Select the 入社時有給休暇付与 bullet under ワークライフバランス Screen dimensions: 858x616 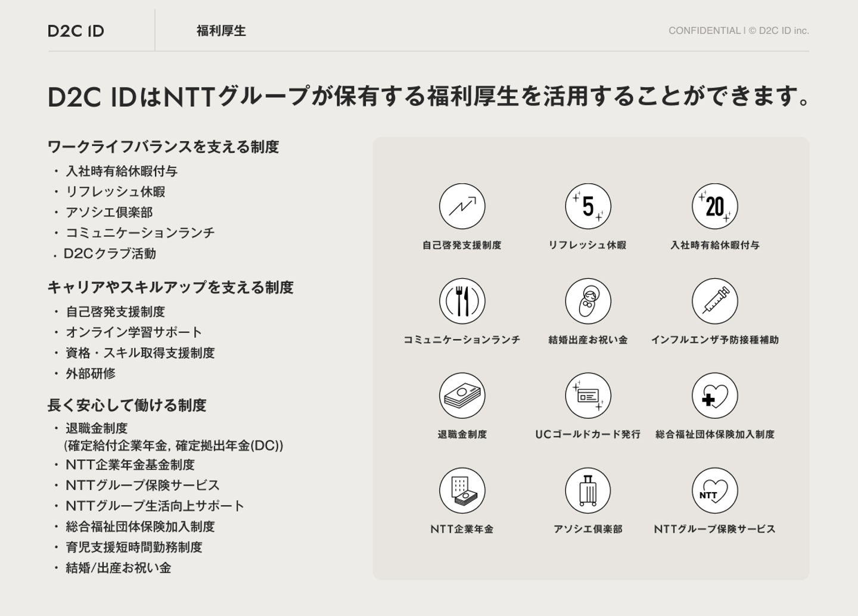[x=122, y=171]
